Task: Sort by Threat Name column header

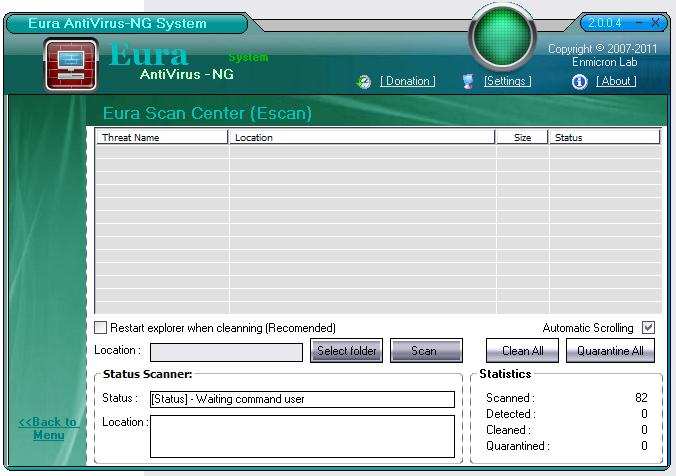Action: click(x=161, y=138)
